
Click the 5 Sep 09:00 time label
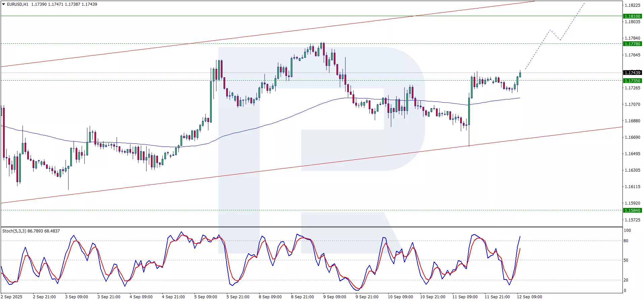[205, 297]
